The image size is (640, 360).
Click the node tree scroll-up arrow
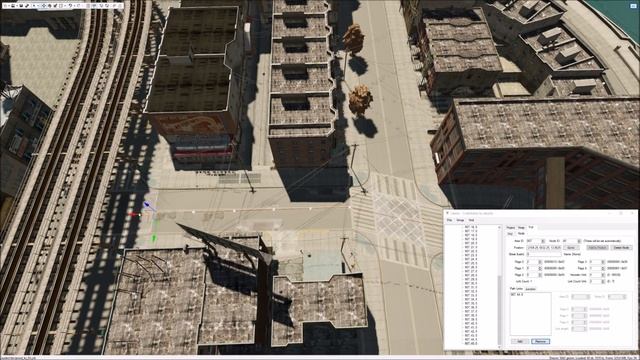(x=499, y=227)
